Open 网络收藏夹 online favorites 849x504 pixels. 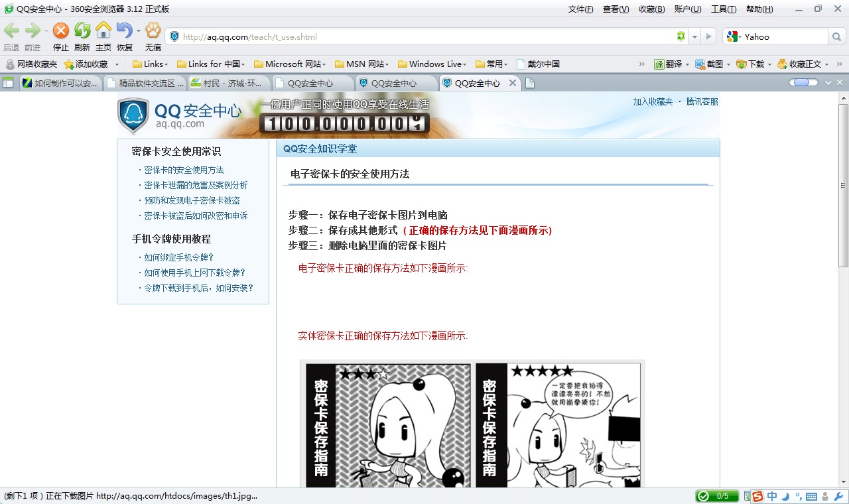tap(31, 64)
